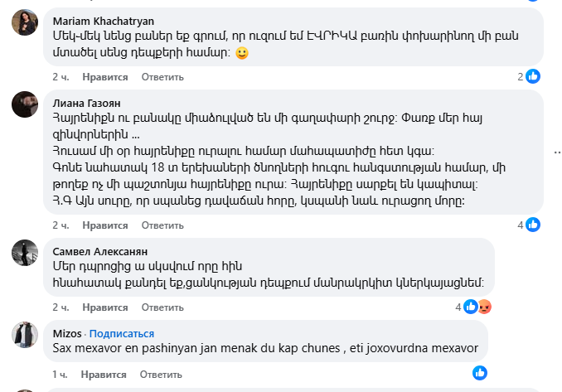562x392 pixels.
Task: Click the like reaction icon on Mariam Khachatryan's comment
Action: coord(533,76)
